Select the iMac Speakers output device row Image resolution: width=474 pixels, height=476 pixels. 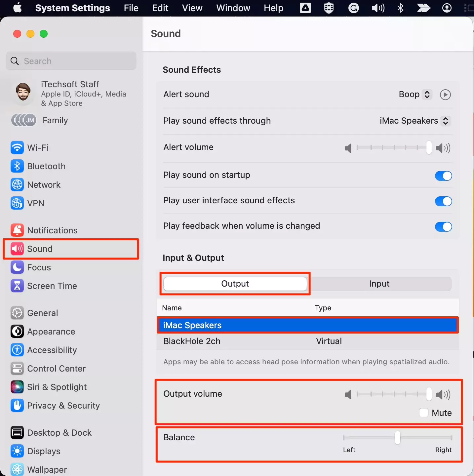point(307,325)
